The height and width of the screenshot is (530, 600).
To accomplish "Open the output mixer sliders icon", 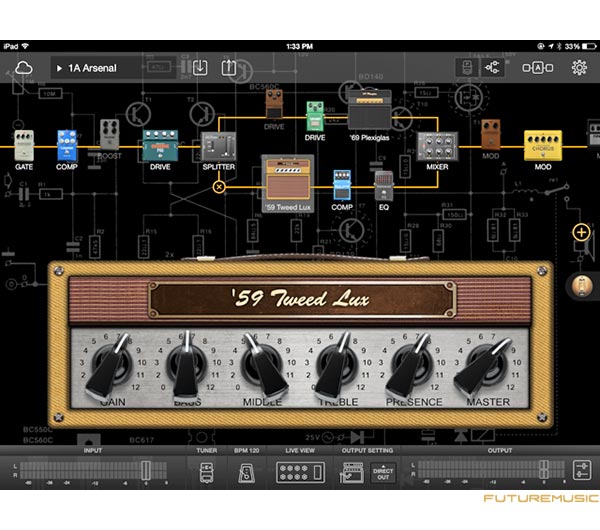I will click(x=582, y=470).
